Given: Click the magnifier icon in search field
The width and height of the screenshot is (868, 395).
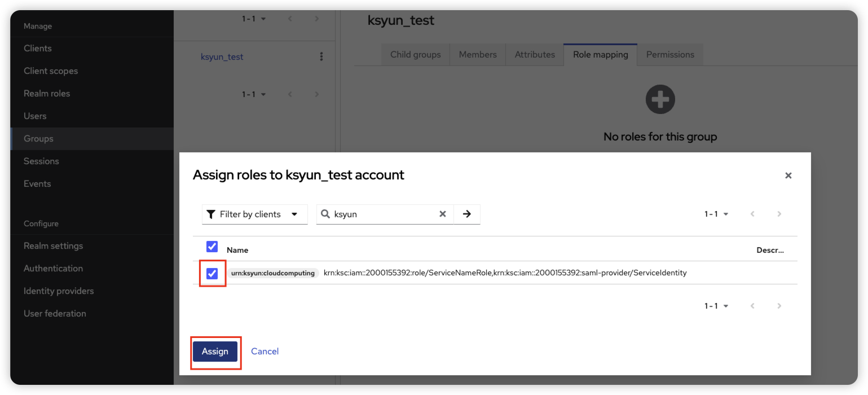Looking at the screenshot, I should (x=325, y=214).
